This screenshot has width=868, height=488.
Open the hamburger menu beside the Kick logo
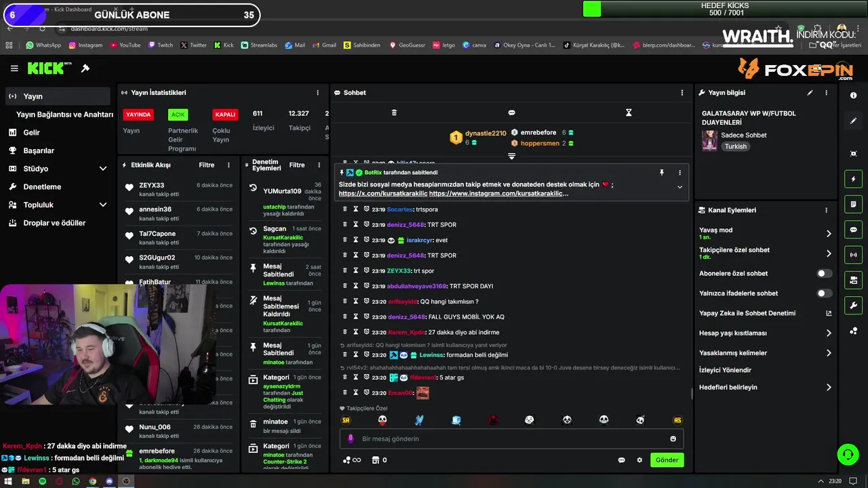click(x=14, y=68)
